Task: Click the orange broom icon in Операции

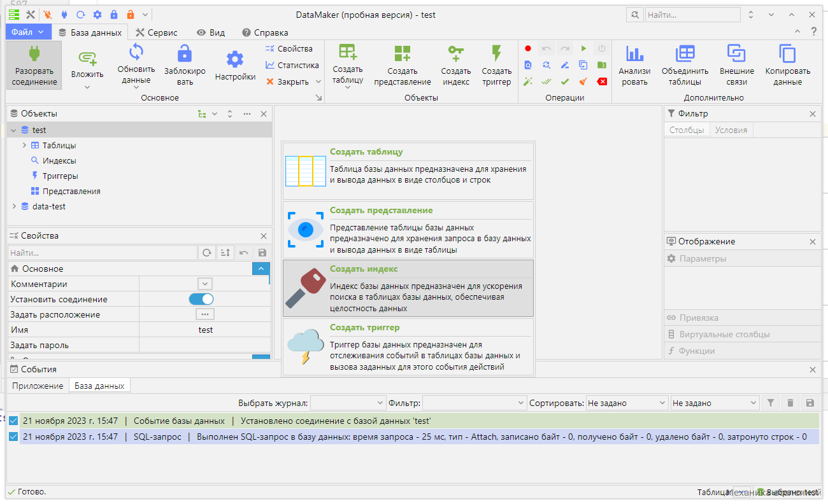Action: [x=583, y=81]
